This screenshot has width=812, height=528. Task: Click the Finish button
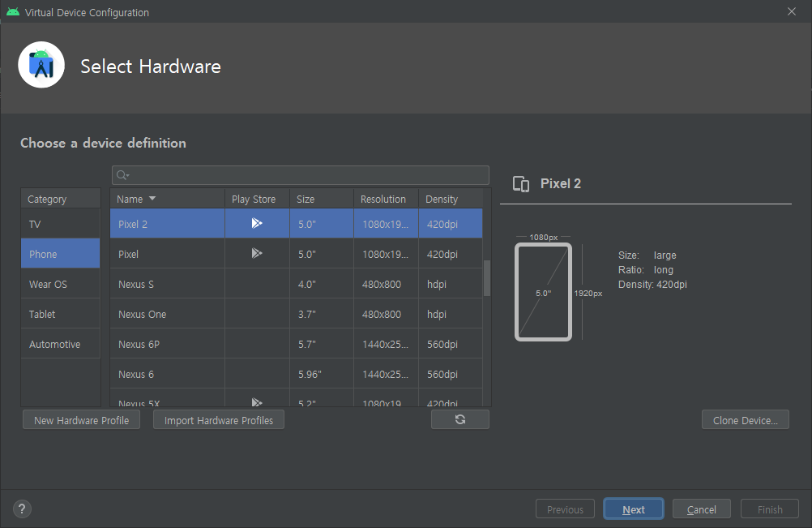point(770,509)
